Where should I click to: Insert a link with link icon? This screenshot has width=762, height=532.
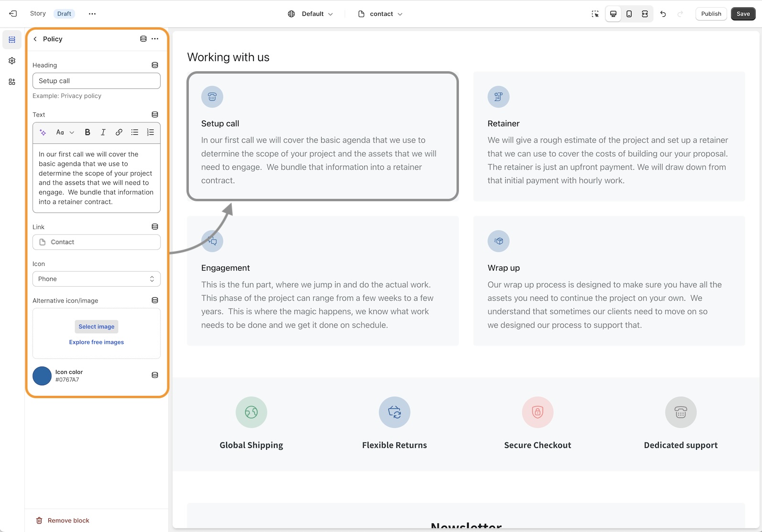pyautogui.click(x=119, y=132)
